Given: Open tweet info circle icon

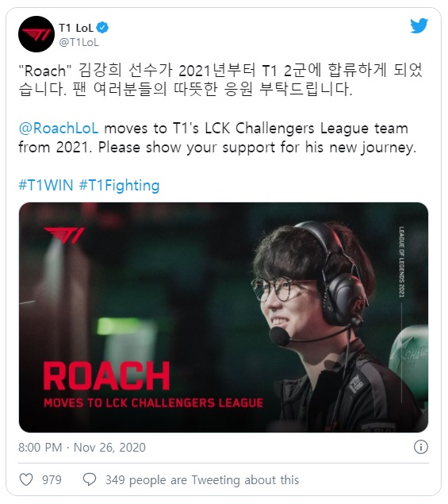Looking at the screenshot, I should click(x=421, y=447).
